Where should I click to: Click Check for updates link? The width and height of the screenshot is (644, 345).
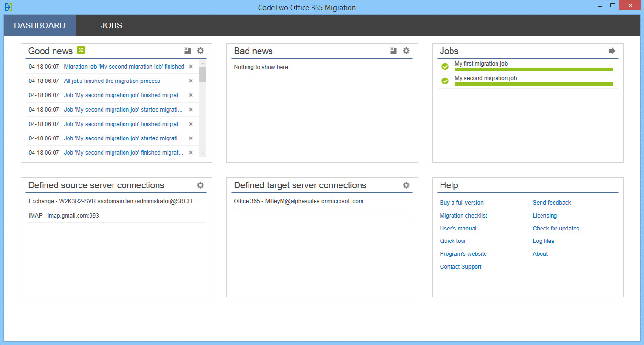[x=556, y=229]
